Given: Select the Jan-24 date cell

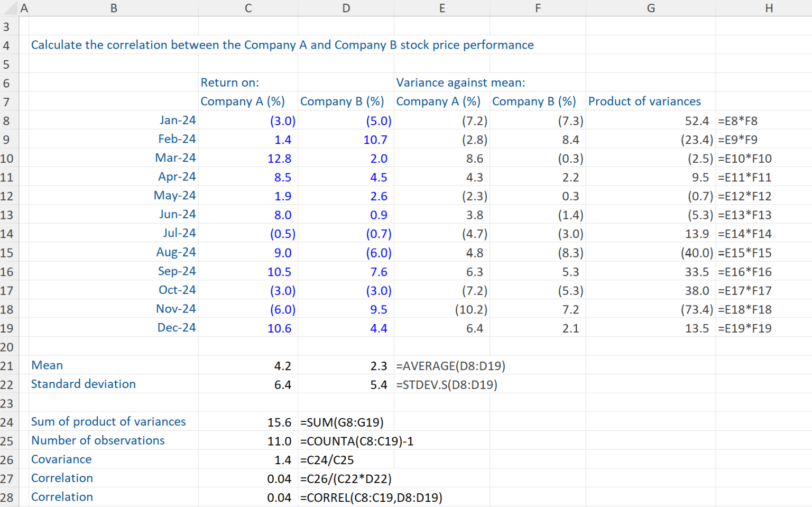Looking at the screenshot, I should (177, 121).
